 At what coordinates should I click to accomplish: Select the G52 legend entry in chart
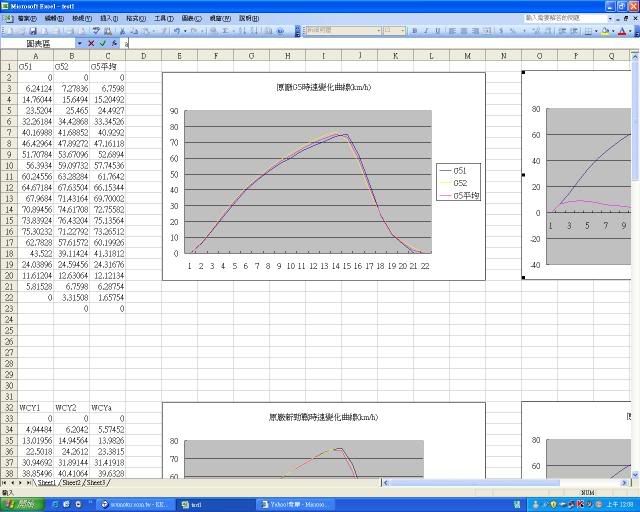(x=461, y=183)
